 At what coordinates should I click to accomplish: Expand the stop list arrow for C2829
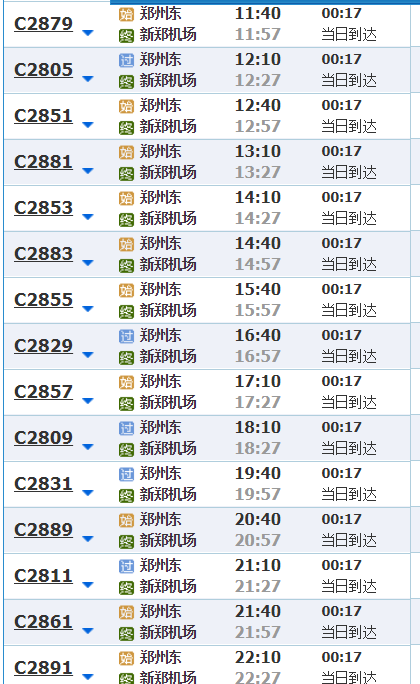pyautogui.click(x=88, y=355)
